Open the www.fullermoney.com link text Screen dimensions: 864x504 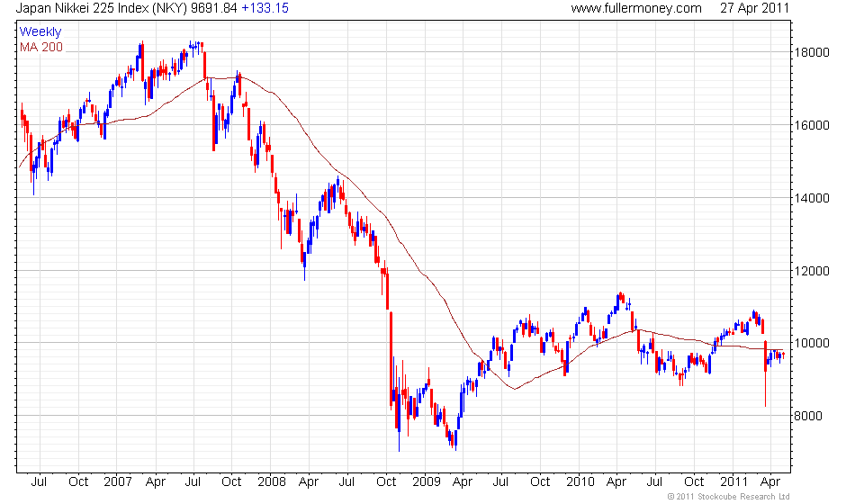click(x=636, y=8)
